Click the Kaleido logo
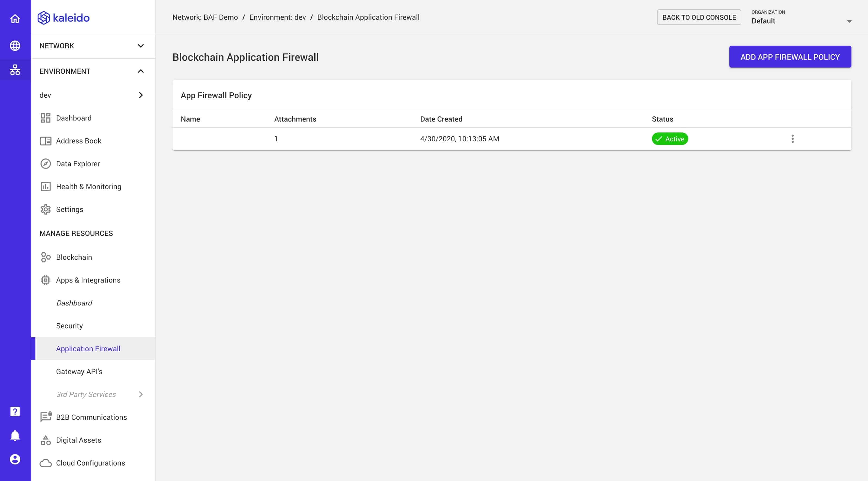 [x=63, y=18]
